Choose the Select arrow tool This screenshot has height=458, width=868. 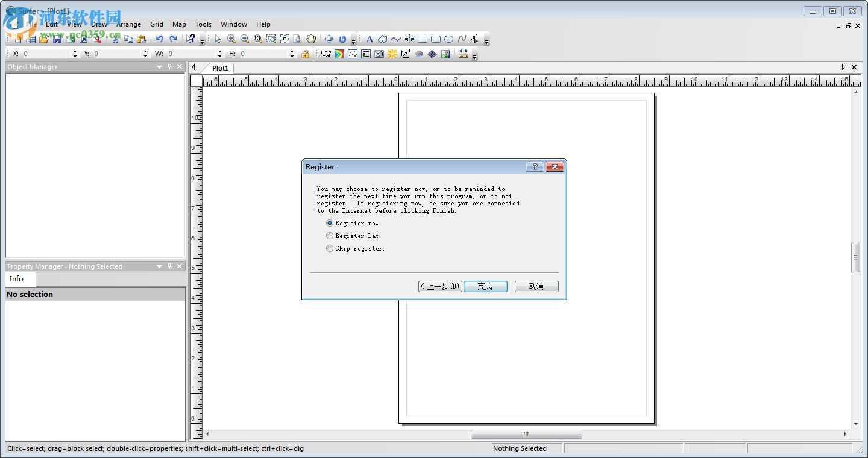coord(218,39)
